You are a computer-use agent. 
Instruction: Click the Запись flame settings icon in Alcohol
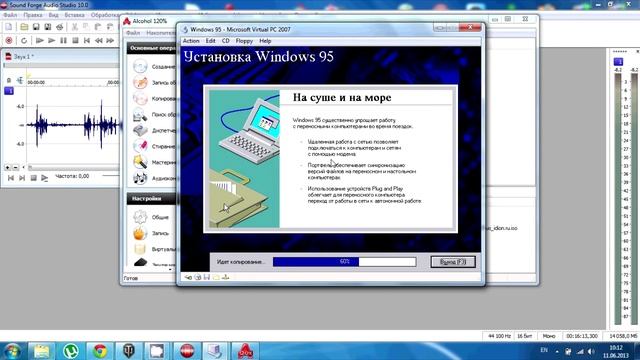pyautogui.click(x=140, y=233)
